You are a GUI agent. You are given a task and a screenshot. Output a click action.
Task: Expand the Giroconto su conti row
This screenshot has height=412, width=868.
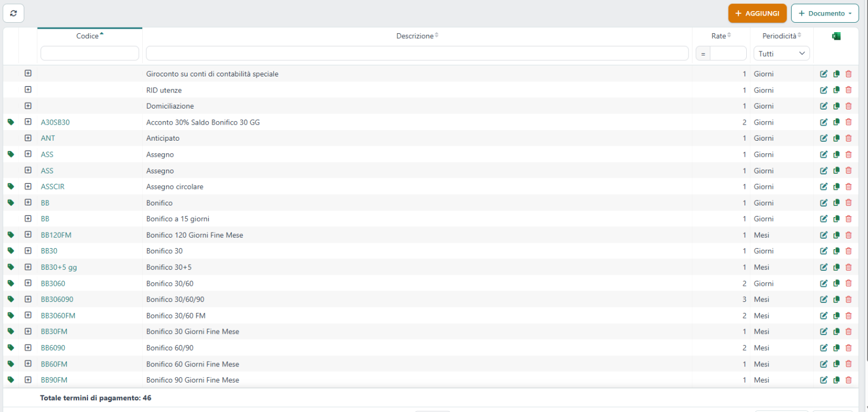point(28,73)
